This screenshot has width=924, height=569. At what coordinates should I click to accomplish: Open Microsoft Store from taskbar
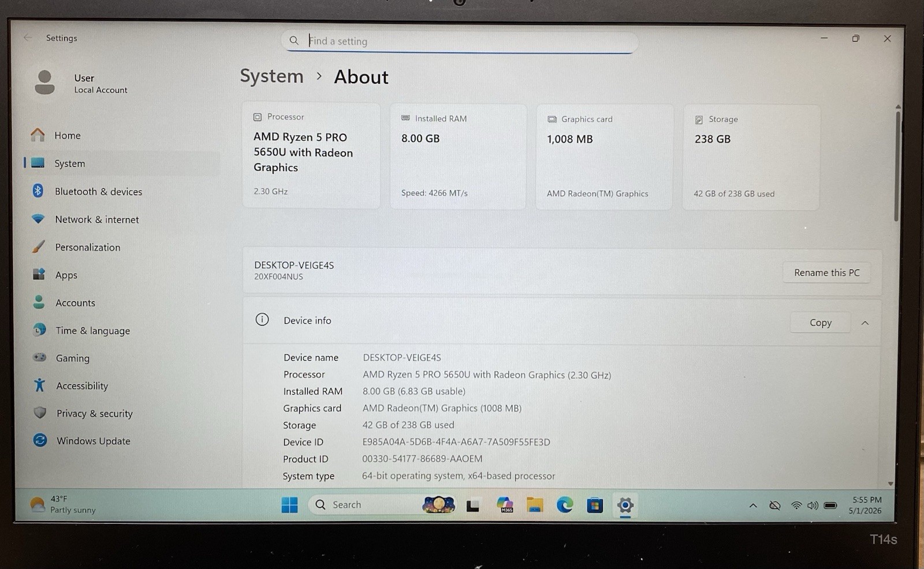595,506
